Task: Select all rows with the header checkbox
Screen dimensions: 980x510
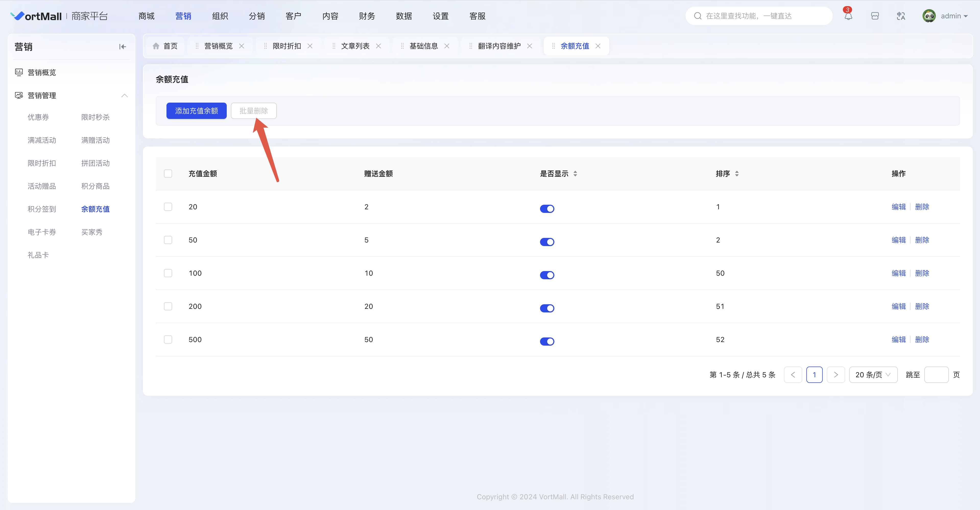Action: click(168, 173)
